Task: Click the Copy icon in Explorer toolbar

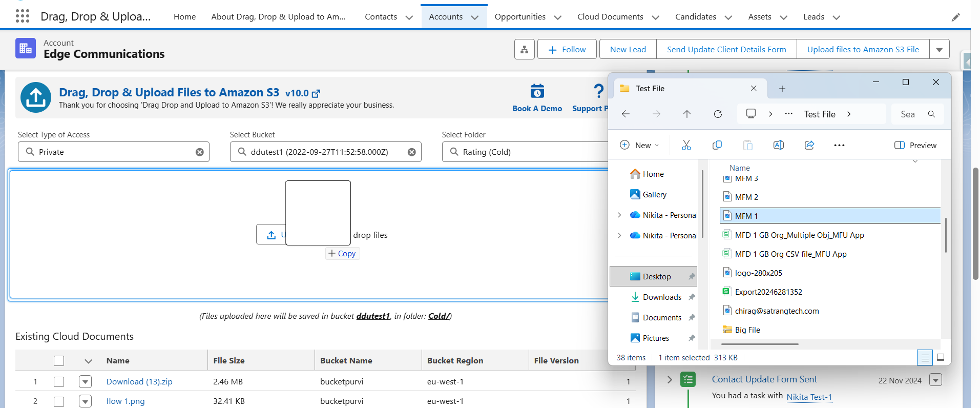Action: coord(717,145)
